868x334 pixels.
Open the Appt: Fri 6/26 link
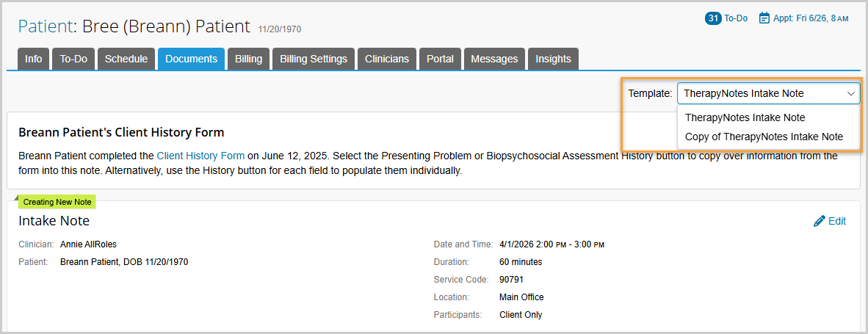811,18
